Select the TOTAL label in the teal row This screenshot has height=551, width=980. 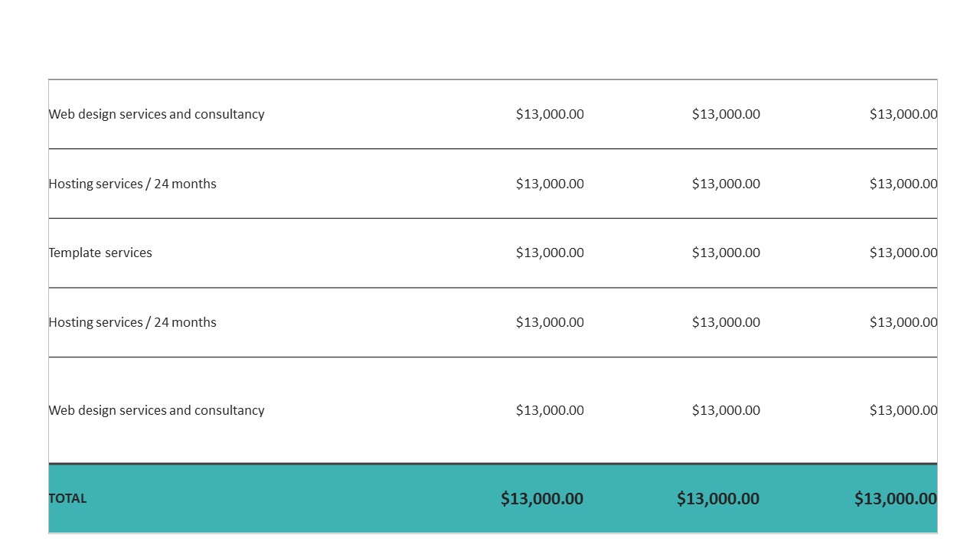(x=67, y=498)
